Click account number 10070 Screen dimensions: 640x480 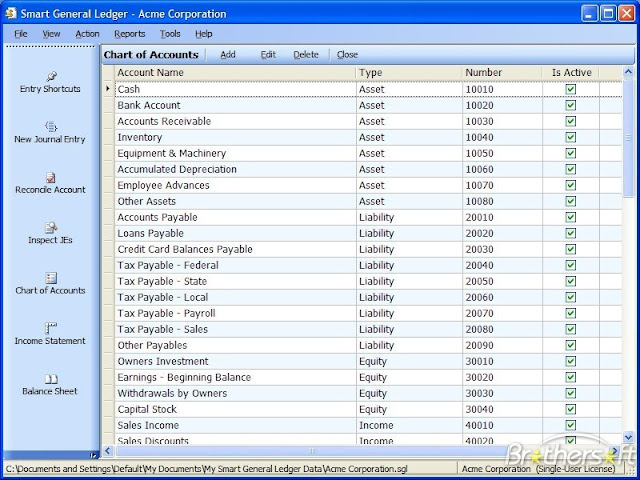click(x=480, y=185)
